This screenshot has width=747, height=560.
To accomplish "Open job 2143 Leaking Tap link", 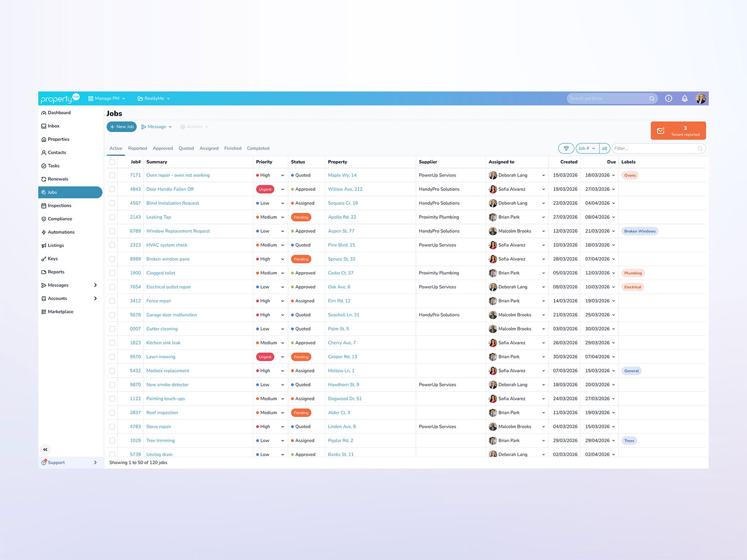I will tap(158, 217).
